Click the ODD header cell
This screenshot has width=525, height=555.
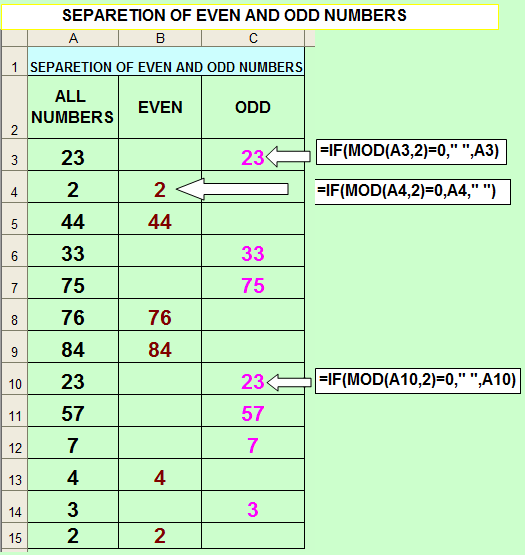tap(253, 107)
